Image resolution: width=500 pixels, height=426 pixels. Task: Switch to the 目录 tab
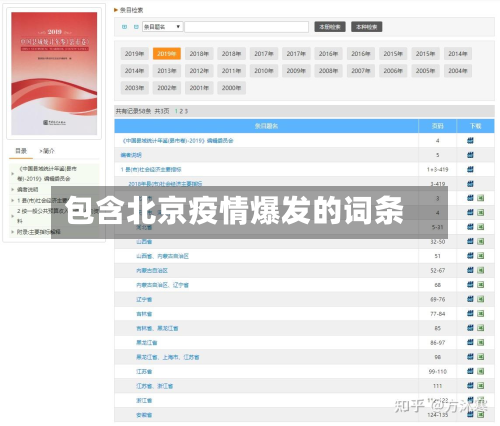tap(21, 151)
